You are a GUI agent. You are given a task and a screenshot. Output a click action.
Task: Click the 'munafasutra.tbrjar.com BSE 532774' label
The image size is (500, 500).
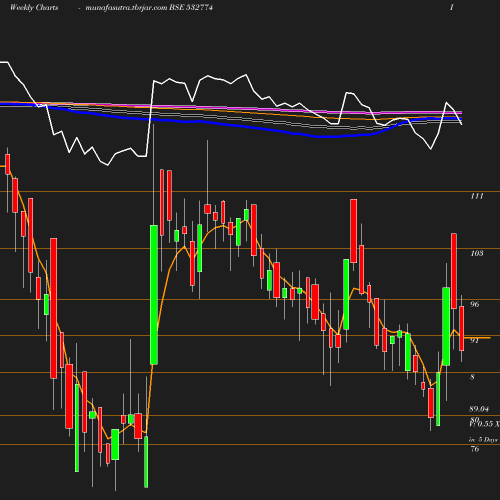pos(149,7)
